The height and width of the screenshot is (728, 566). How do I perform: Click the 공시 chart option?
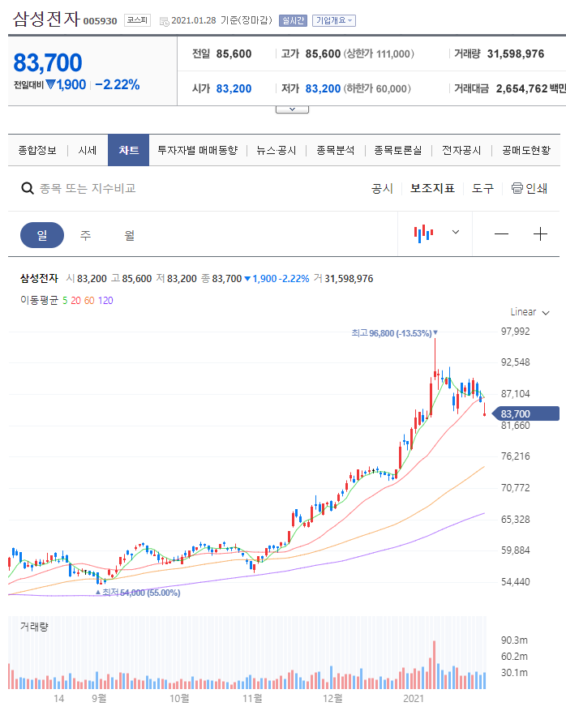pos(382,189)
